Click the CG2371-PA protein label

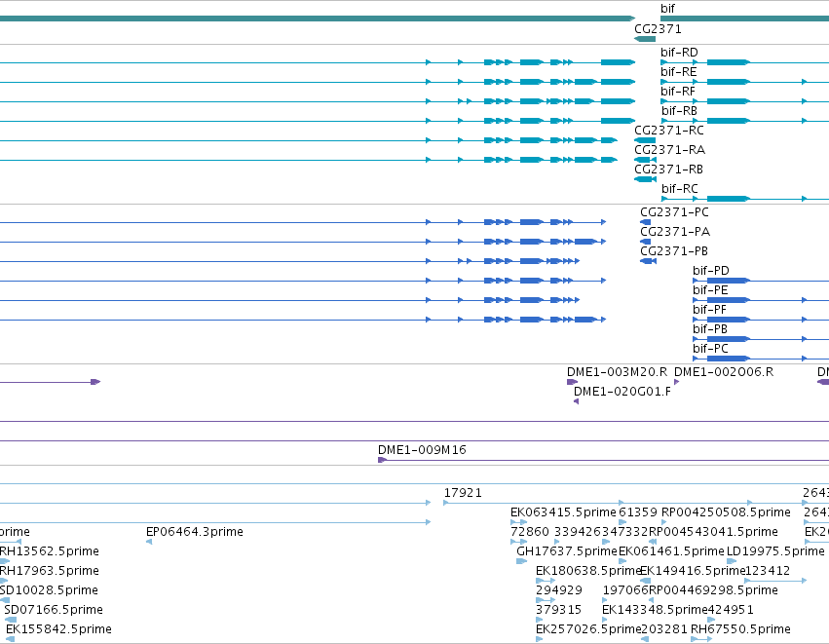pyautogui.click(x=675, y=232)
